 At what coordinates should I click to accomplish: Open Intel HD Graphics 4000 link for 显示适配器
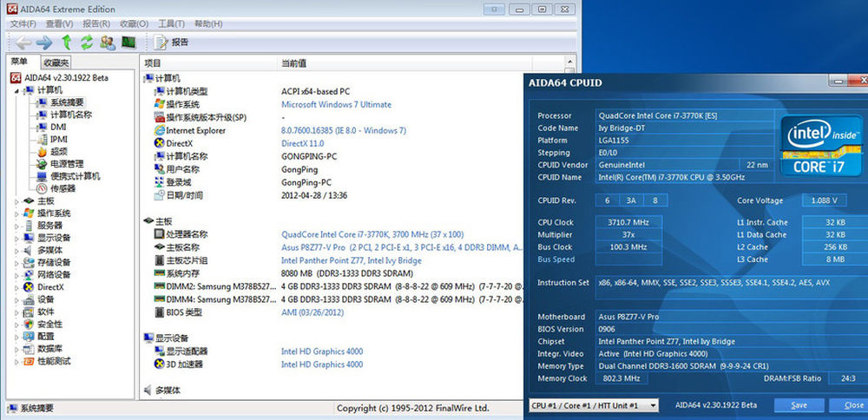[322, 351]
